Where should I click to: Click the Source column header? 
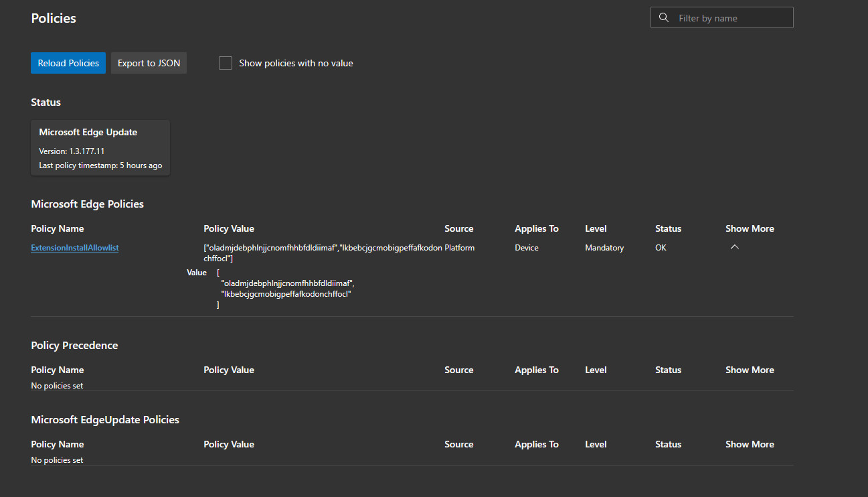(458, 228)
